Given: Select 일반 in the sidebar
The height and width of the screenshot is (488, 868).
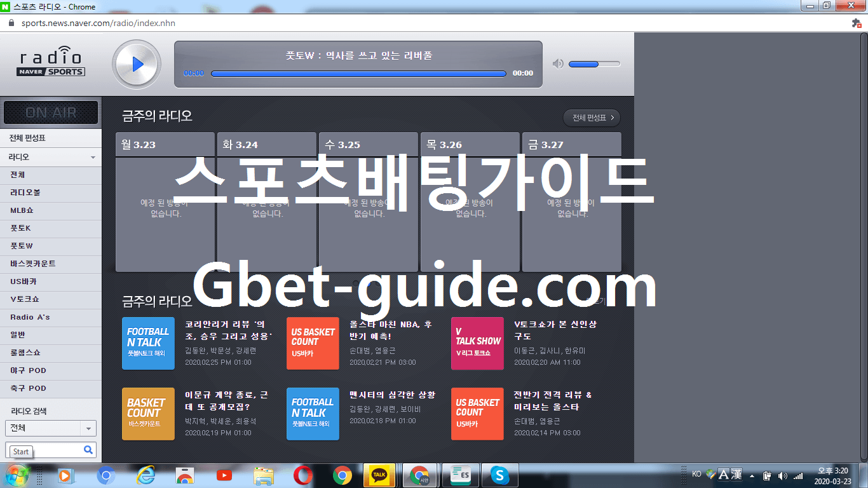Looking at the screenshot, I should (51, 335).
